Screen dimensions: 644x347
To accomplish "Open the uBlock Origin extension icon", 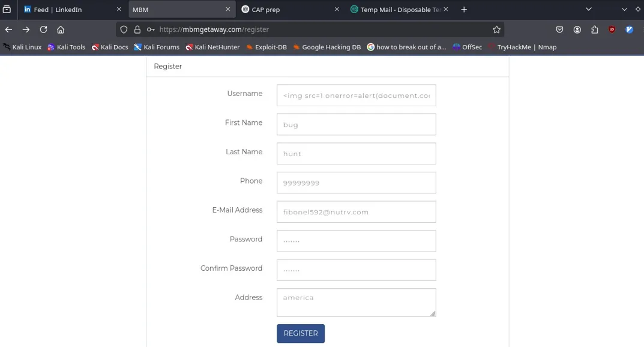I will click(x=612, y=29).
